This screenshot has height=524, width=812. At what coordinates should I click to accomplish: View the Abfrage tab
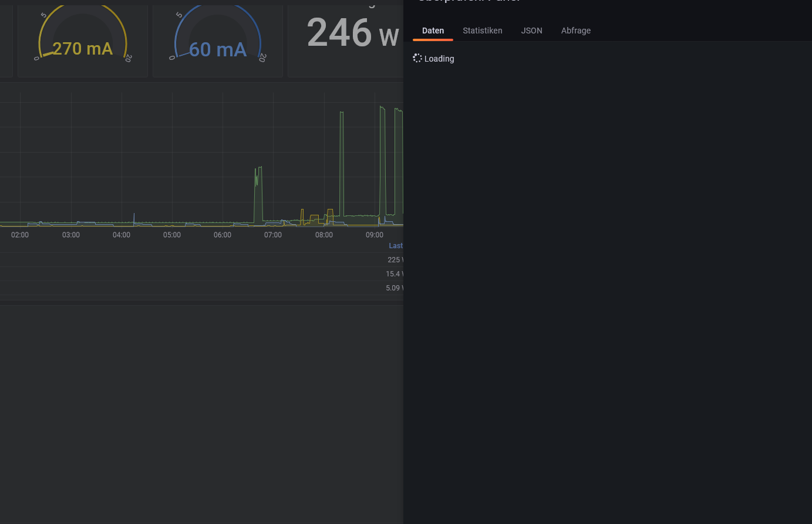click(x=575, y=31)
